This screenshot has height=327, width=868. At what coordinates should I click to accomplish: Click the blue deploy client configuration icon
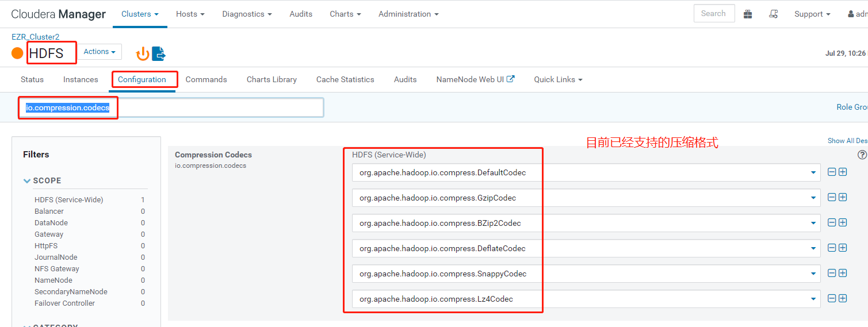point(159,54)
